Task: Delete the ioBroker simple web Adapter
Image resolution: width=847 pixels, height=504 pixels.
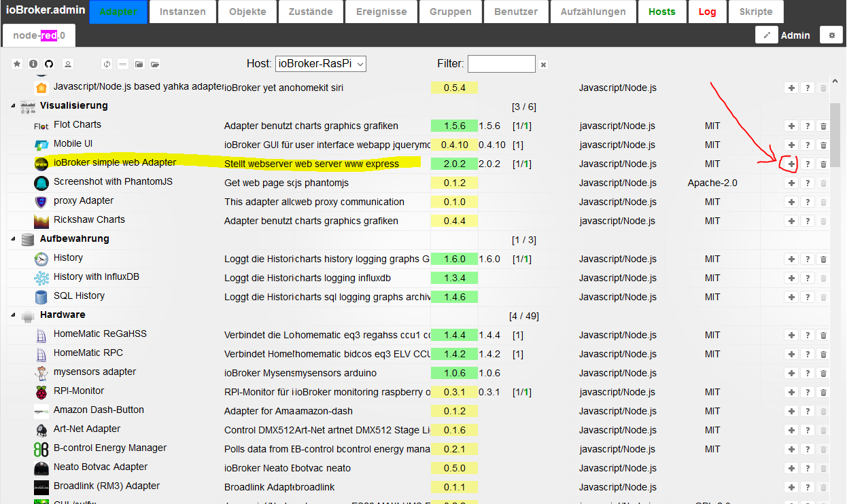Action: (824, 164)
